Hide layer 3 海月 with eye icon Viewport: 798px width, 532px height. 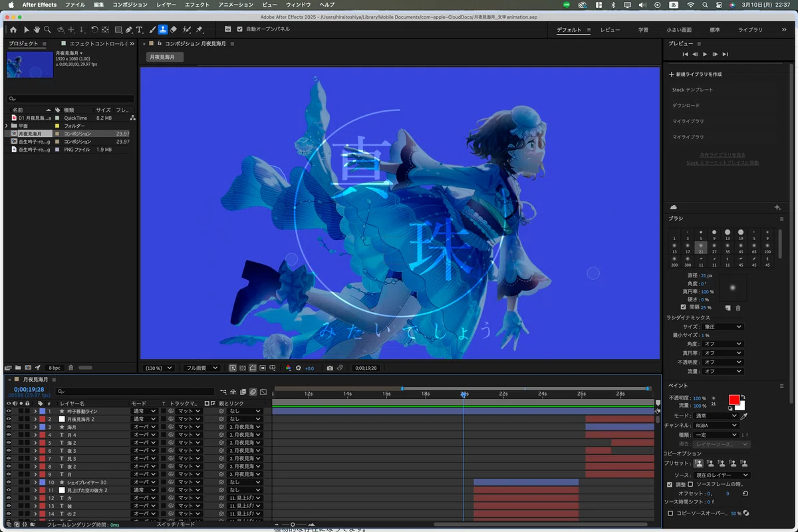click(x=9, y=427)
